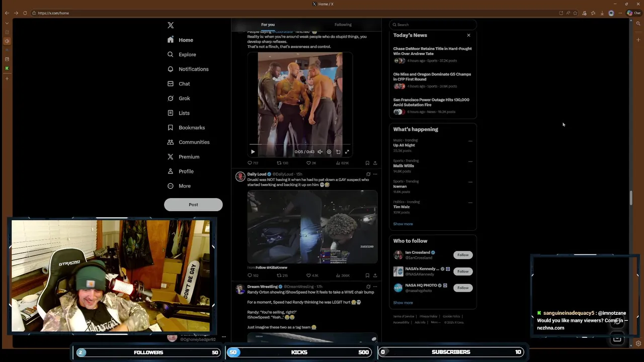Reply to Daily Loud post with 162 comments
Screen dimensions: 644x362
click(x=253, y=276)
